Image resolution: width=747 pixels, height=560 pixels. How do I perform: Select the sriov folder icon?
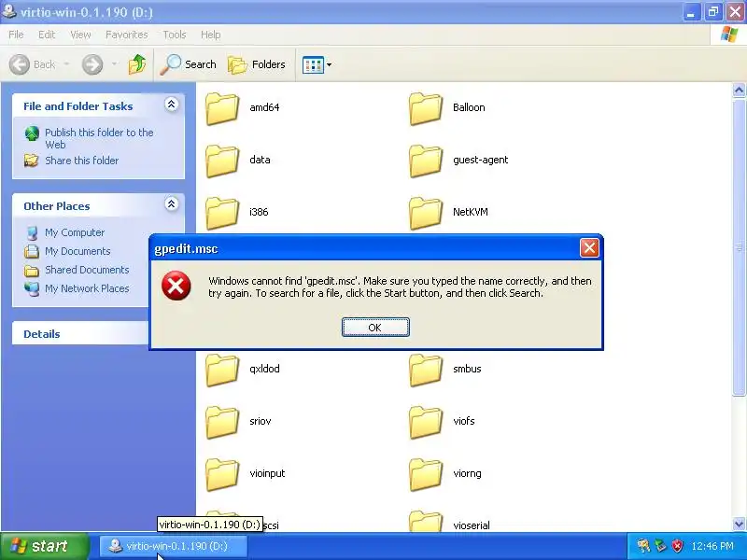coord(222,422)
